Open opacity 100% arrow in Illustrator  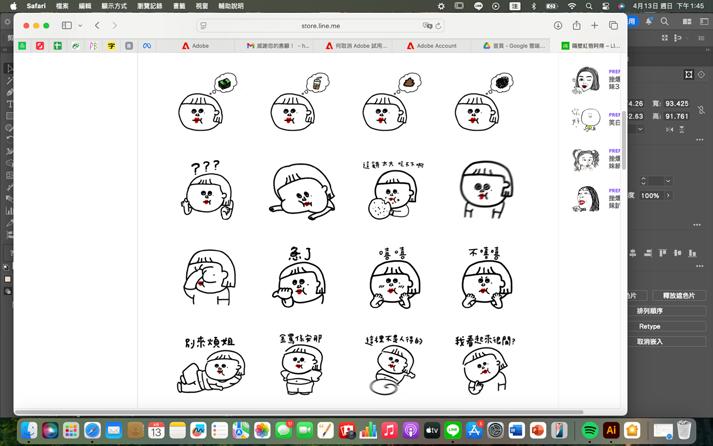pyautogui.click(x=668, y=195)
